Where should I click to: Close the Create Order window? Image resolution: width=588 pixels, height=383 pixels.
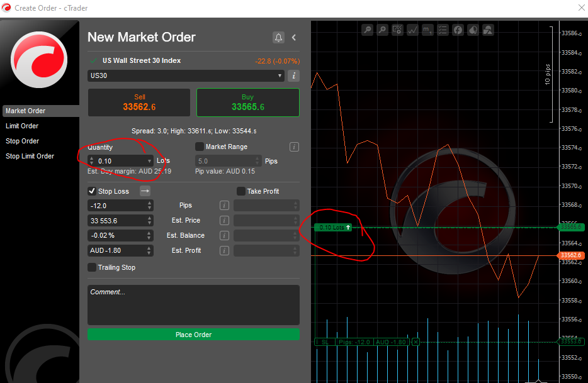pos(581,8)
